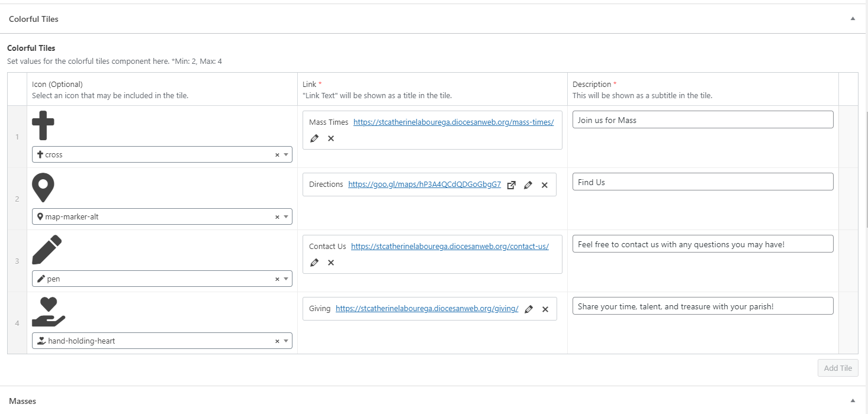Remove the Giving link
This screenshot has height=414, width=868.
tap(545, 309)
